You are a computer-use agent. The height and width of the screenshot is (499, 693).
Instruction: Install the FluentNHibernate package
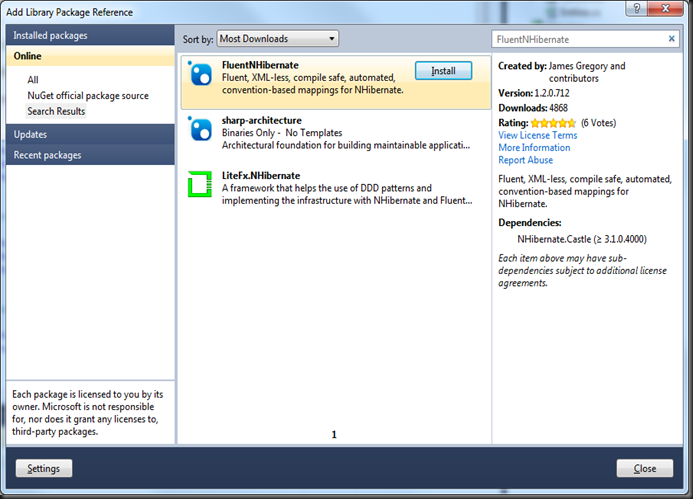443,71
